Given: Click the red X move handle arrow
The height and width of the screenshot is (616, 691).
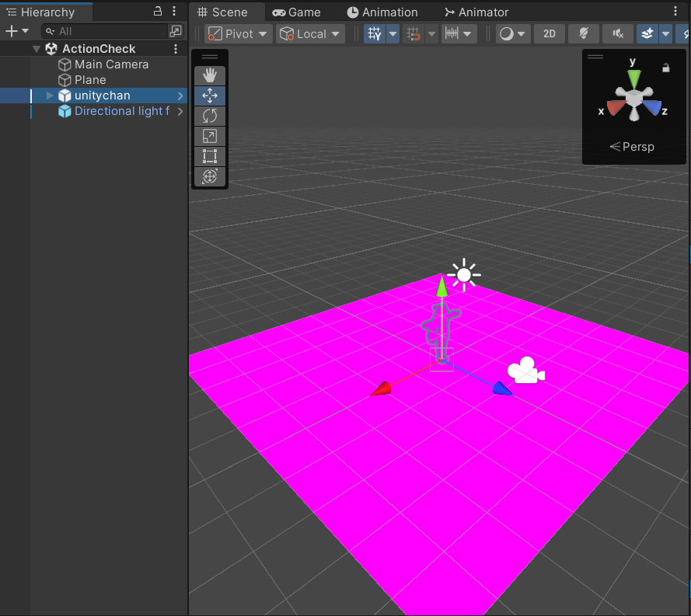Looking at the screenshot, I should click(381, 389).
